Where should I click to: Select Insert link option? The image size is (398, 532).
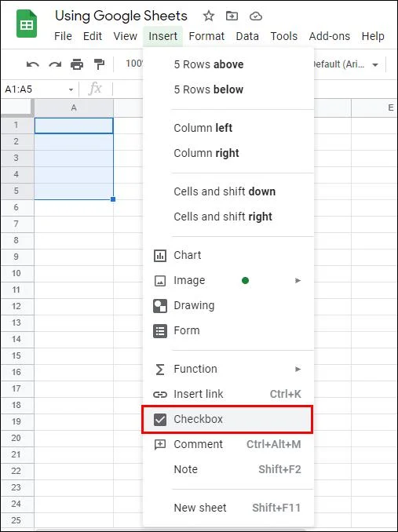pos(228,394)
